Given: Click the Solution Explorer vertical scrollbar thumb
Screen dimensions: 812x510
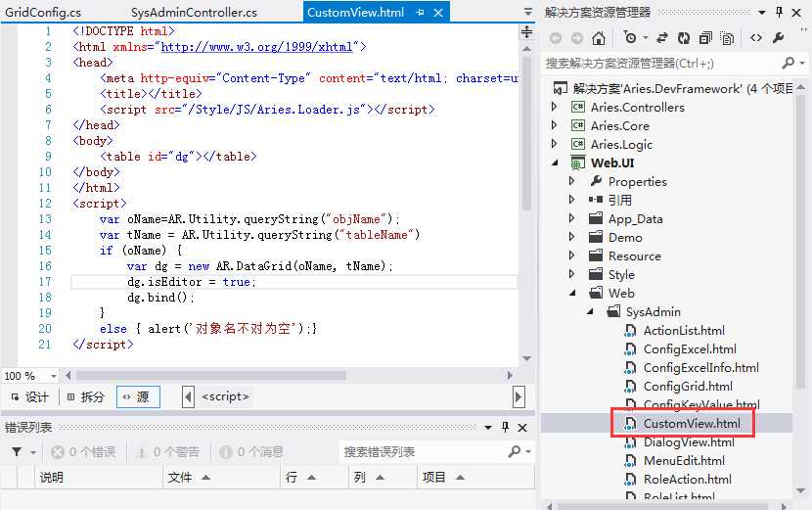Looking at the screenshot, I should tap(800, 241).
